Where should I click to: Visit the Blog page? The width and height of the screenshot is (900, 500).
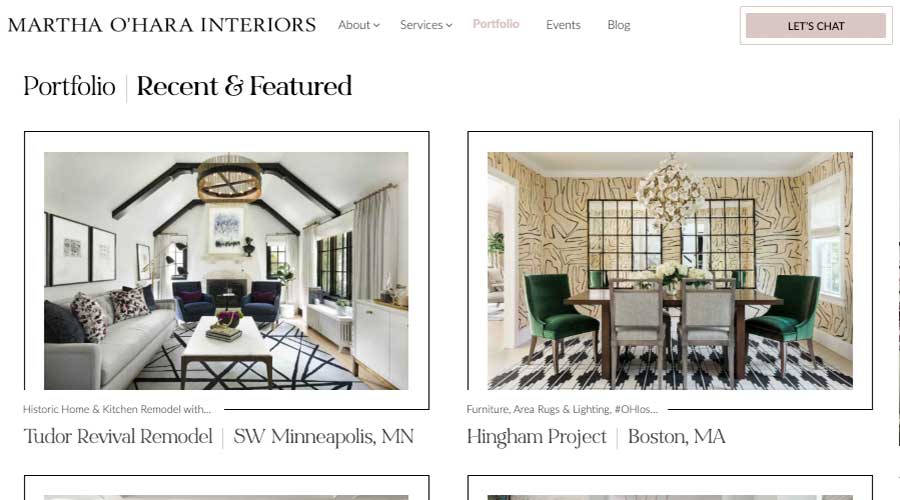click(x=619, y=25)
